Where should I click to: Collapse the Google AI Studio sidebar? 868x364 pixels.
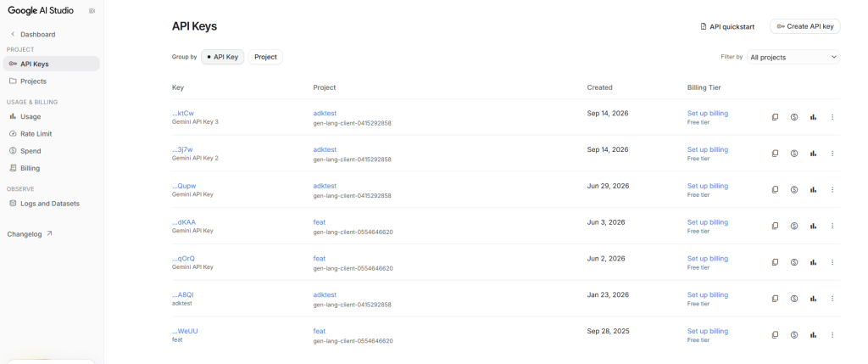point(92,10)
